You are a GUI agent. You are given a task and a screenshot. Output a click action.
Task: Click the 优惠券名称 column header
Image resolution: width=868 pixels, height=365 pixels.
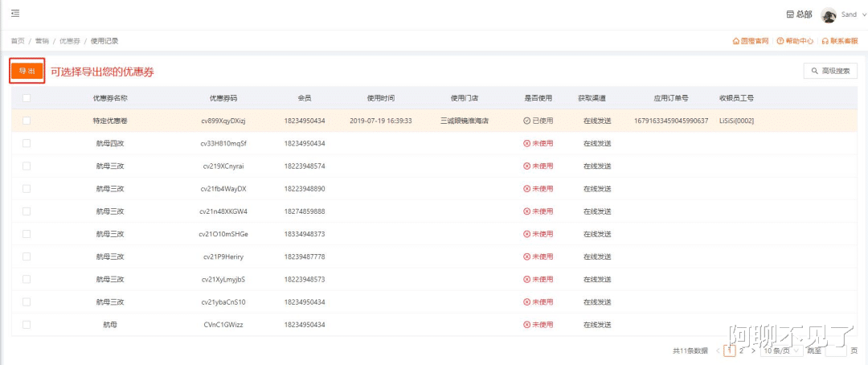pos(110,98)
